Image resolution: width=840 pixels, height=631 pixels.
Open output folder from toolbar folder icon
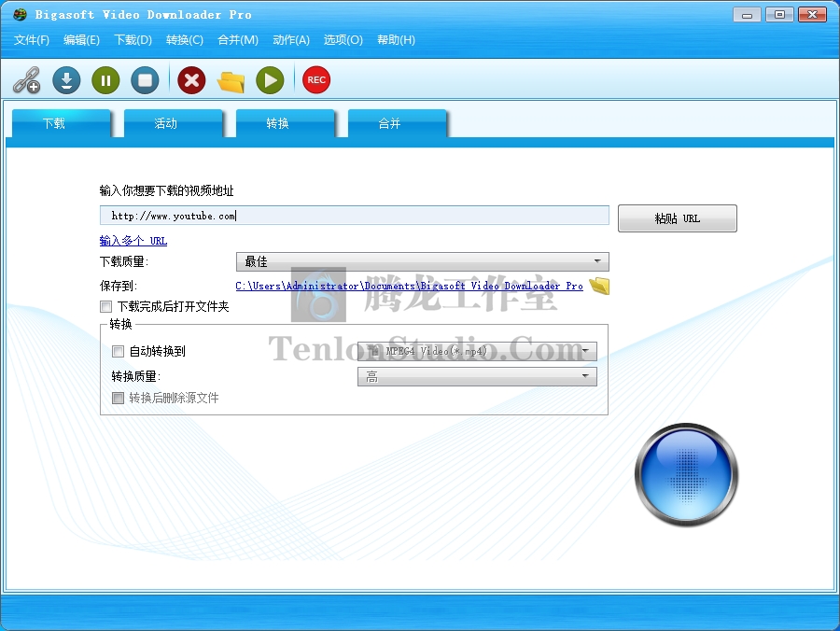click(x=231, y=81)
